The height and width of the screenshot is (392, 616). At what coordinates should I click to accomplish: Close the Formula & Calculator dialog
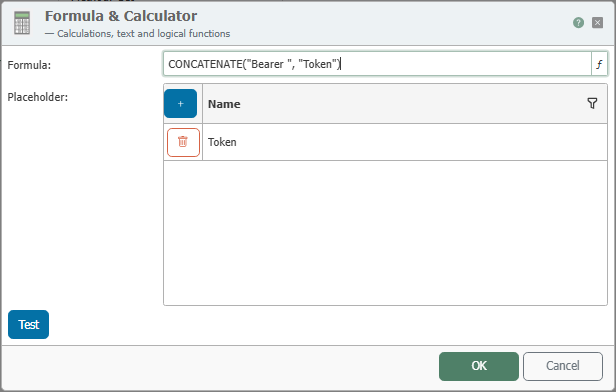point(598,23)
